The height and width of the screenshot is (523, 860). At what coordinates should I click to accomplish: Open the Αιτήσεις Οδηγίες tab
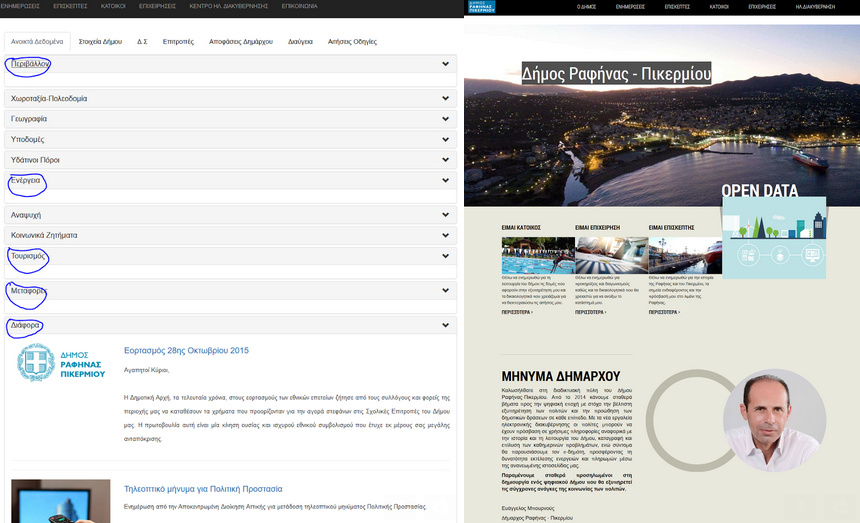click(352, 42)
